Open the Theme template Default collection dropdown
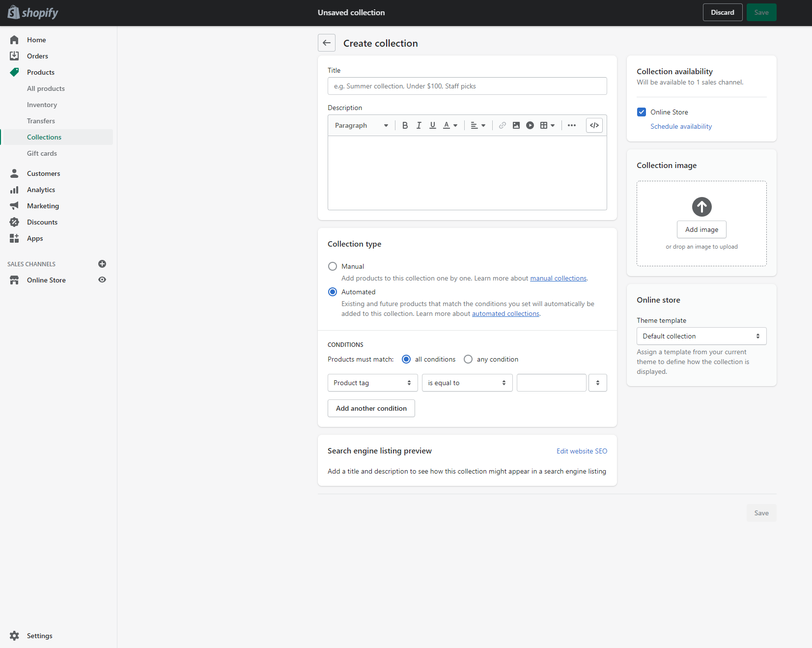The width and height of the screenshot is (812, 648). point(701,336)
